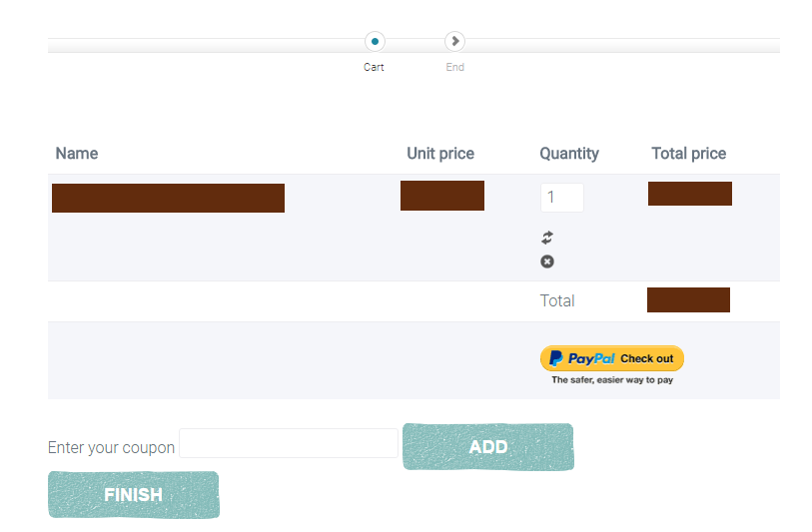Viewport: 812px width, 532px height.
Task: Click the refresh quantity arrows icon
Action: pyautogui.click(x=547, y=238)
